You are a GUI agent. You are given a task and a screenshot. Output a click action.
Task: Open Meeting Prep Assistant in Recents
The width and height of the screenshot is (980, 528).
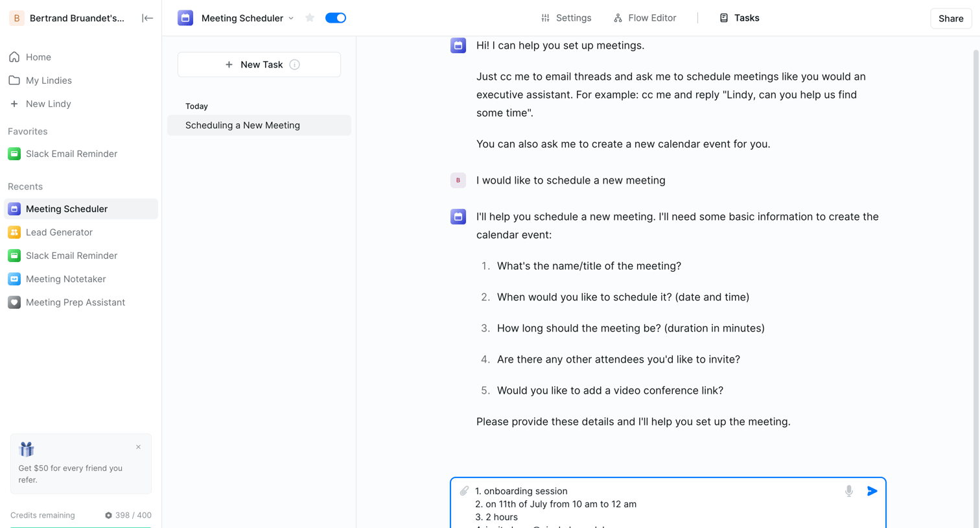[81, 302]
